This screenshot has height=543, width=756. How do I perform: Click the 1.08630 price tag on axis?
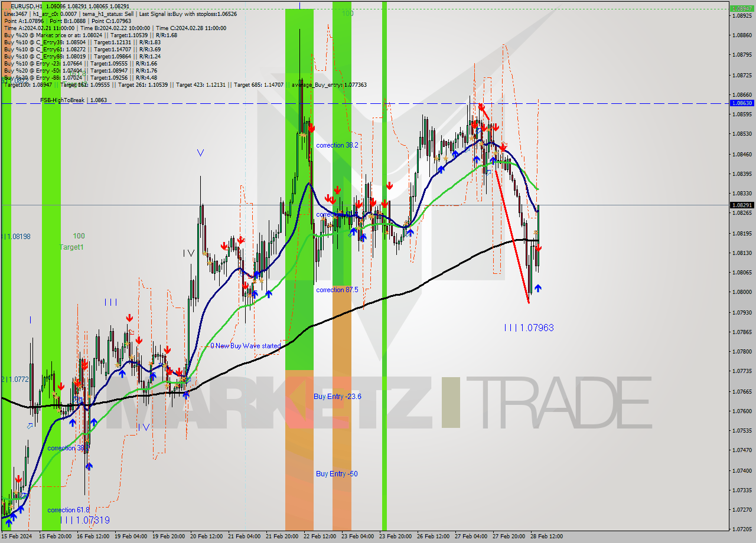coord(742,103)
